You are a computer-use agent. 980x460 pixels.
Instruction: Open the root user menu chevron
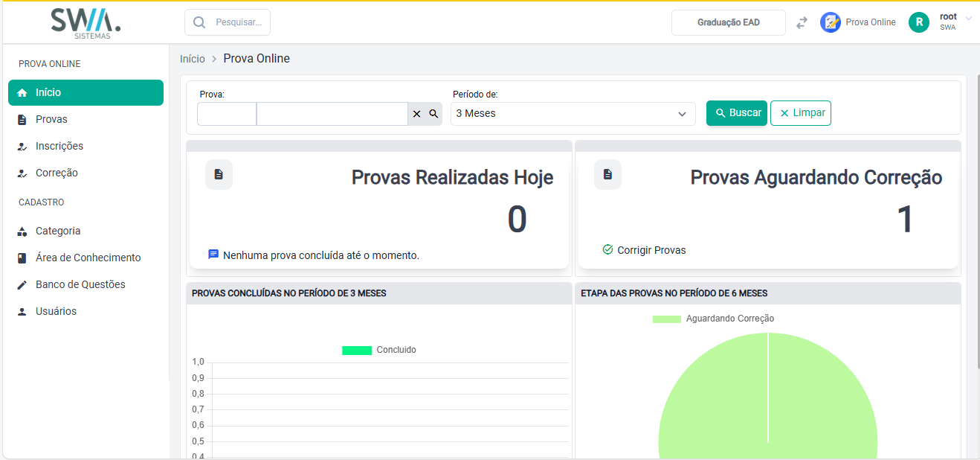(968, 17)
